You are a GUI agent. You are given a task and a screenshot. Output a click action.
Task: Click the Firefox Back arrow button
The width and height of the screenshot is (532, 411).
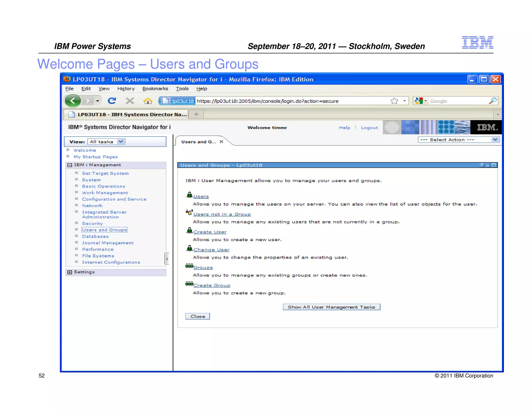coord(72,101)
